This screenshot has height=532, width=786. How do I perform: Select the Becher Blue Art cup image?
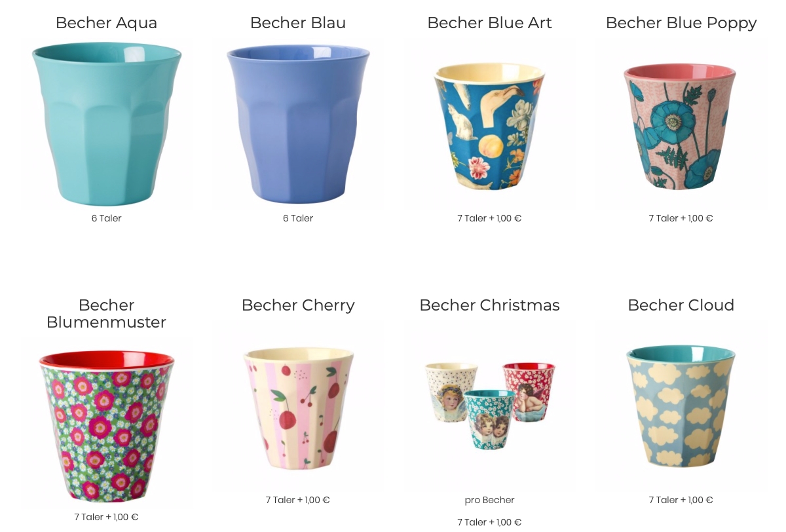pos(489,124)
